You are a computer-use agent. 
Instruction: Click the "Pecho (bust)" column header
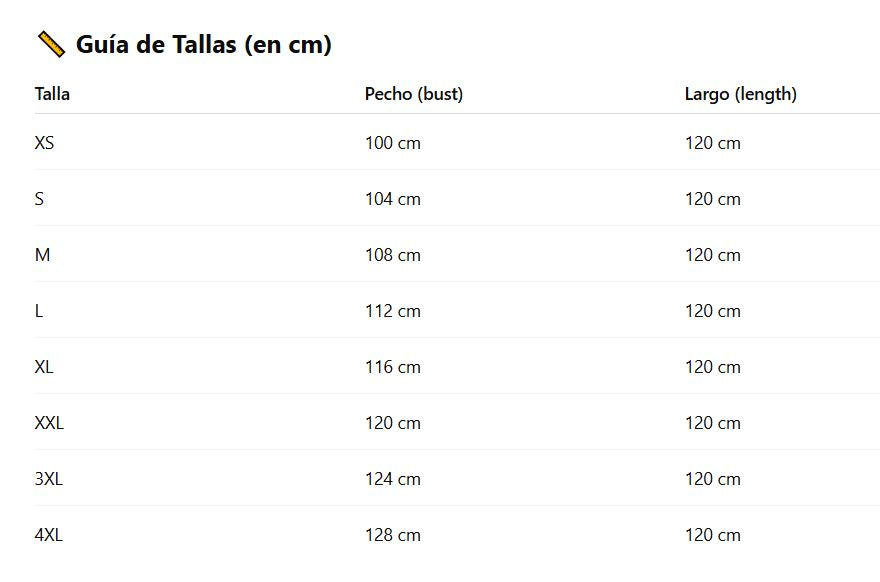414,94
